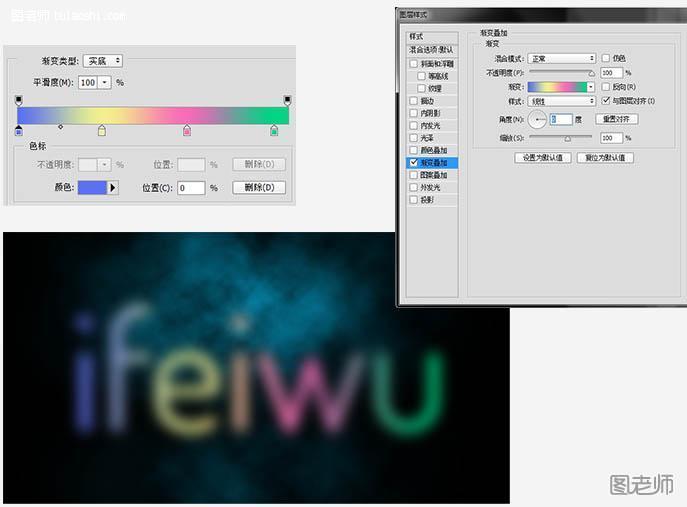
Task: Select the pink color stop below gradient
Action: (187, 131)
